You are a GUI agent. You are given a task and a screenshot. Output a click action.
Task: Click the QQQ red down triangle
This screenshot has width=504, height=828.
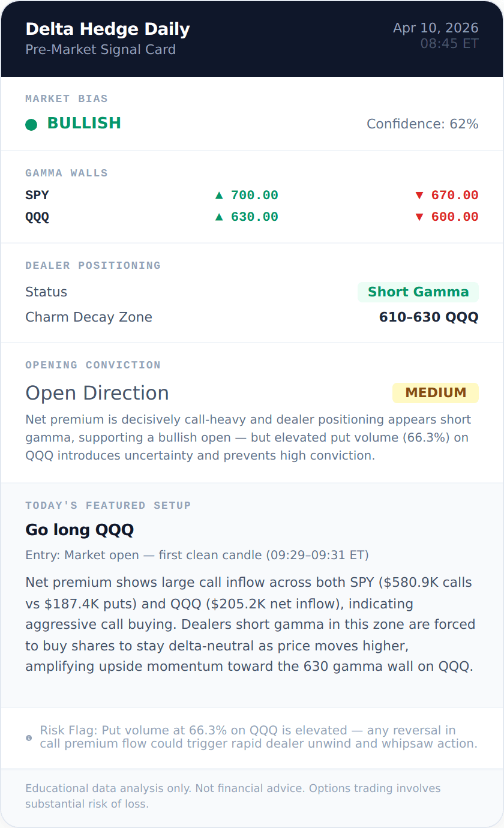click(419, 217)
